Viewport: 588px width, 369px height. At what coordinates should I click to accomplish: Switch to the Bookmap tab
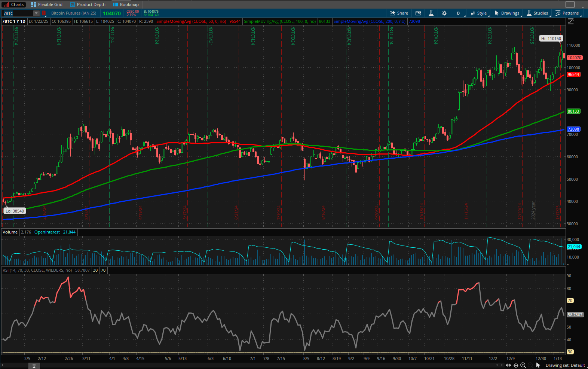tap(126, 4)
